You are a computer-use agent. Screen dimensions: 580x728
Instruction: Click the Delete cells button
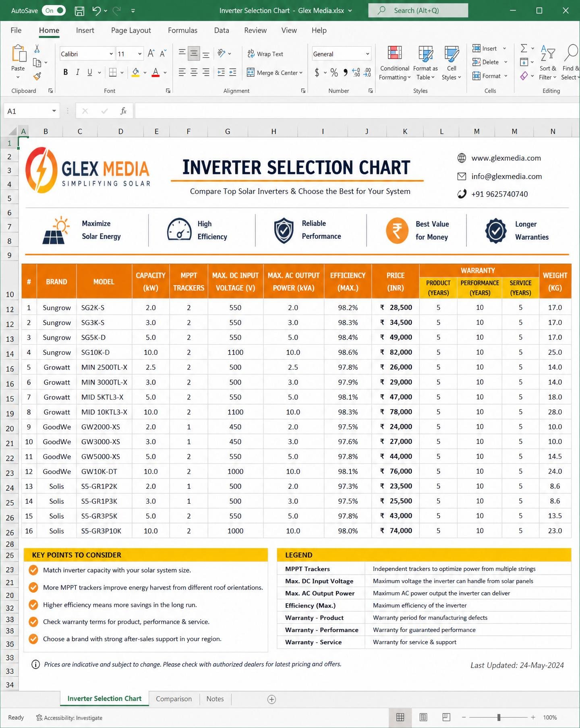pyautogui.click(x=490, y=62)
